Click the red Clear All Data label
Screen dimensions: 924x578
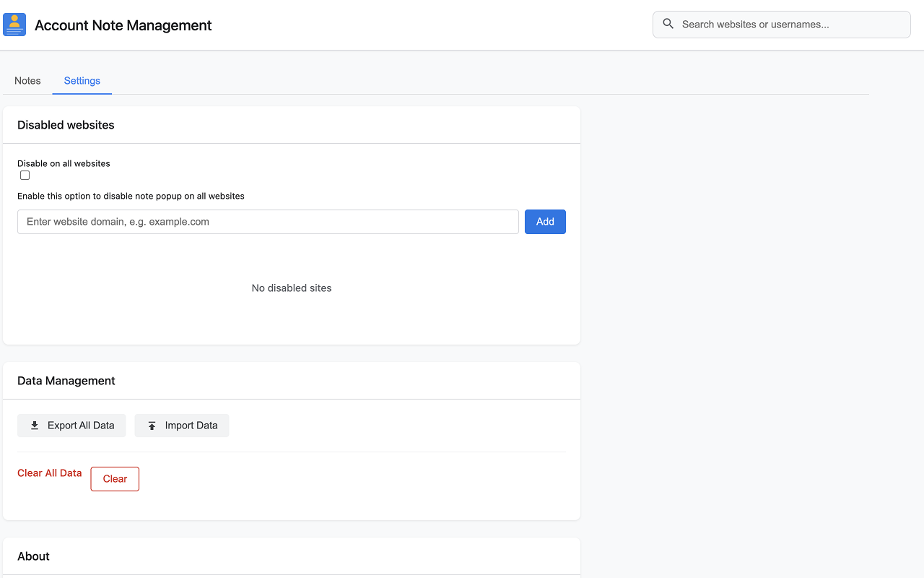click(50, 473)
